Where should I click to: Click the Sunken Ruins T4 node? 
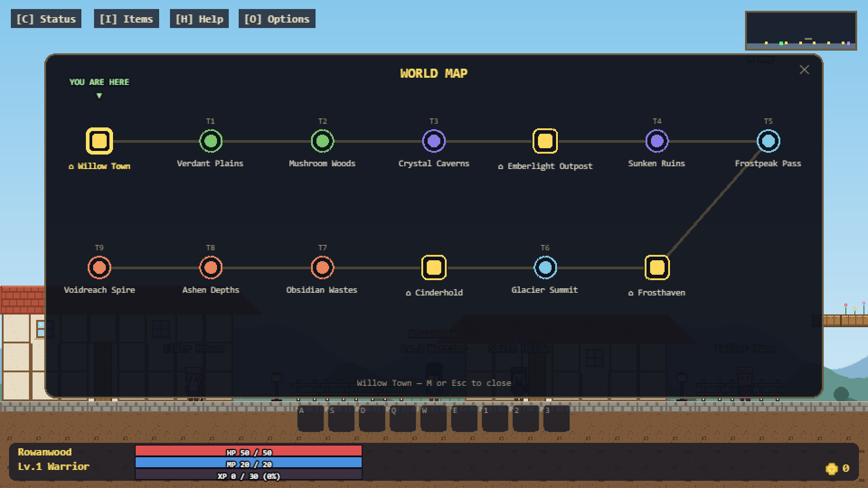[657, 141]
